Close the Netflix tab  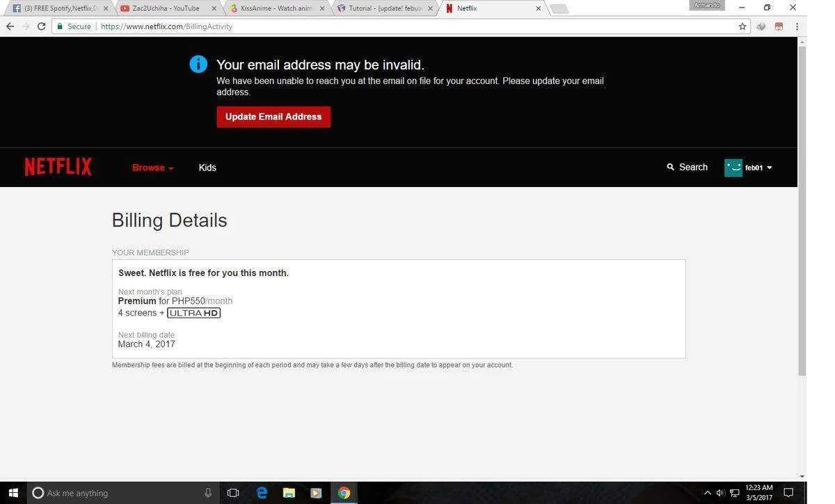pyautogui.click(x=538, y=8)
